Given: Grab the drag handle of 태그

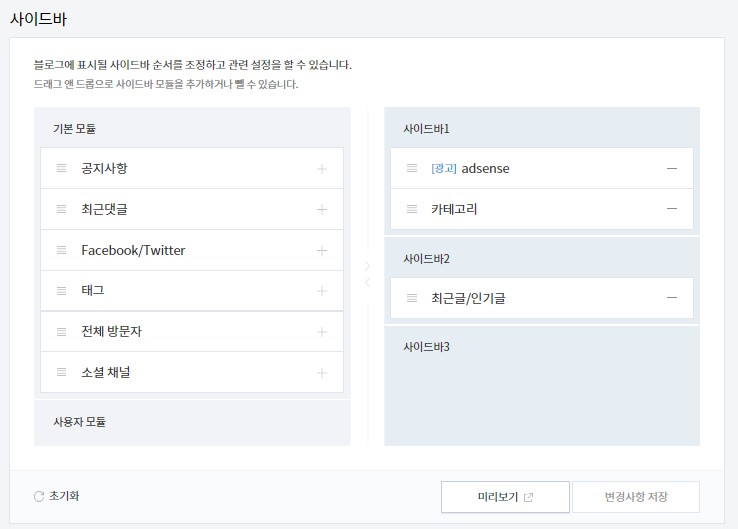Looking at the screenshot, I should click(x=62, y=290).
